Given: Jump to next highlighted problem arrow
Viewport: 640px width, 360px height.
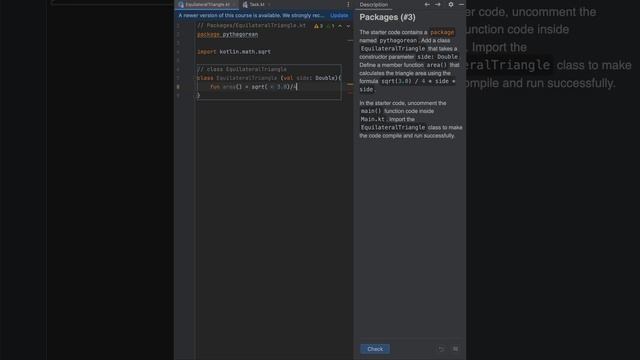Looking at the screenshot, I should point(348,26).
